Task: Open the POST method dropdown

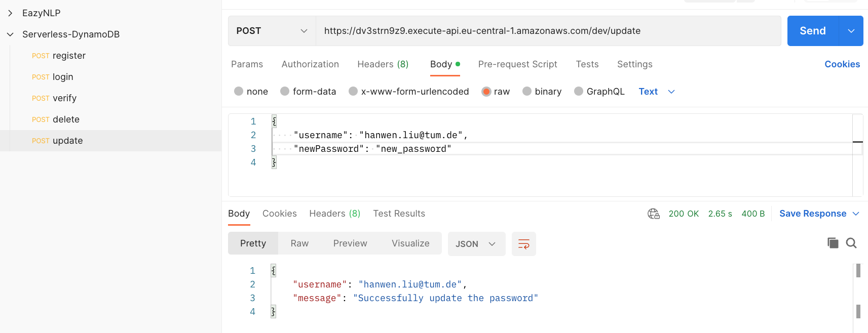Action: point(272,31)
